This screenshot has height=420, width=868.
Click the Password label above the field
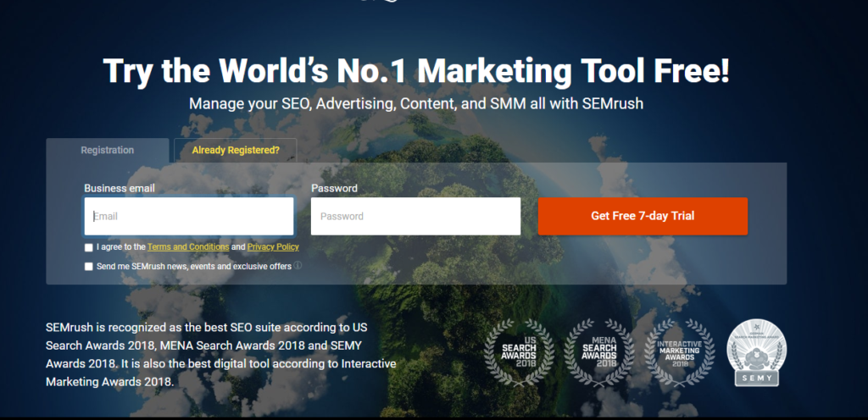tap(334, 189)
